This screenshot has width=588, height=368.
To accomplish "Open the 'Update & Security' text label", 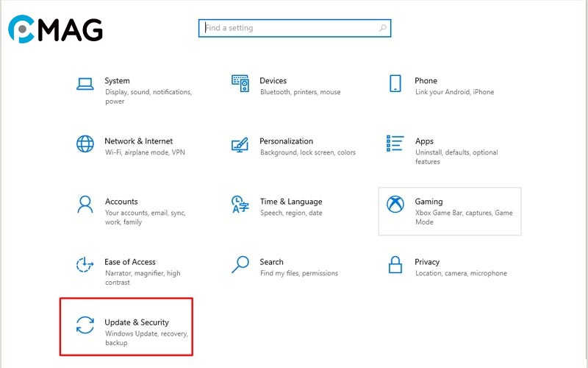I will (137, 322).
